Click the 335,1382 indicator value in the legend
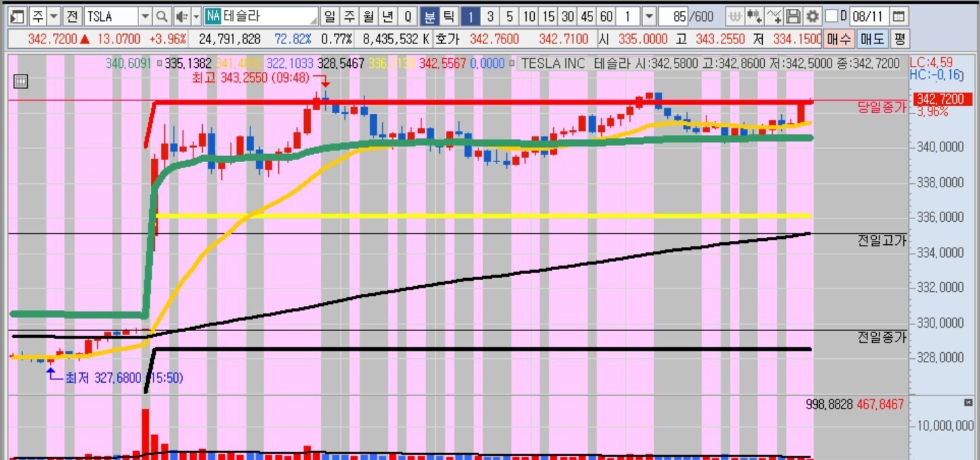The width and height of the screenshot is (980, 460). point(189,64)
